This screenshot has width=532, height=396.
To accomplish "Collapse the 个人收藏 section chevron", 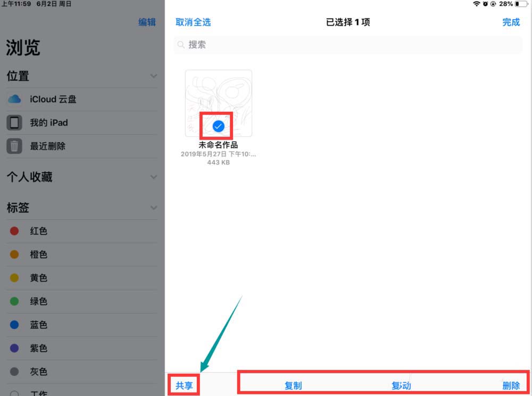I will click(154, 177).
